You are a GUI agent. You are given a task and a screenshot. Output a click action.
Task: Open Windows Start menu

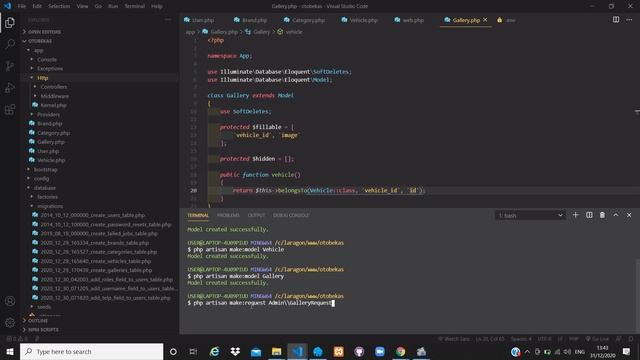10,351
